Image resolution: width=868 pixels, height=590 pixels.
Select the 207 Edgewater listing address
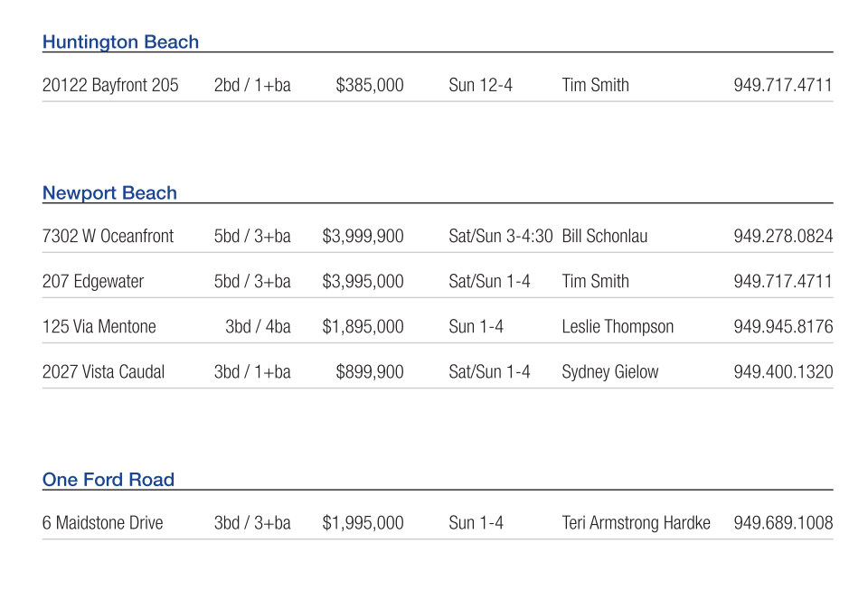(x=93, y=281)
